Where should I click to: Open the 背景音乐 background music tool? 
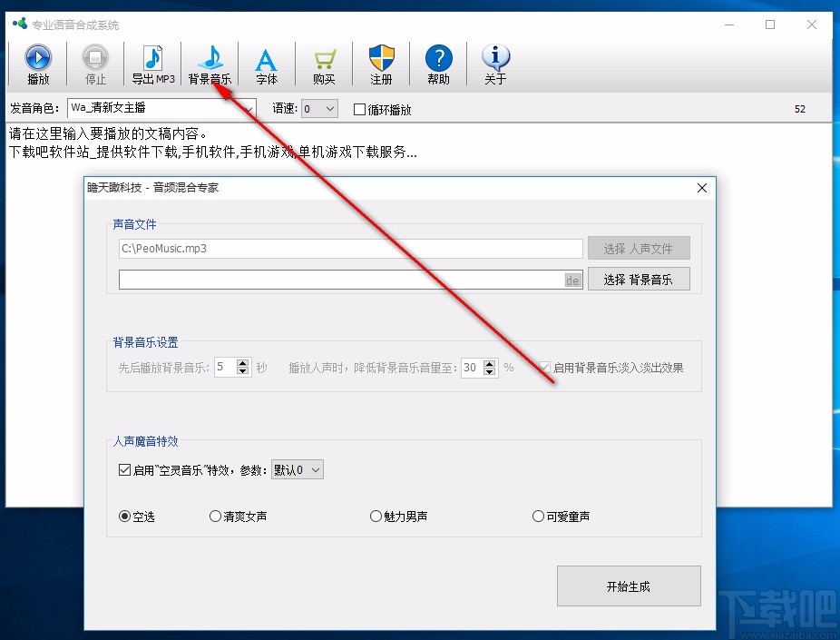point(210,64)
